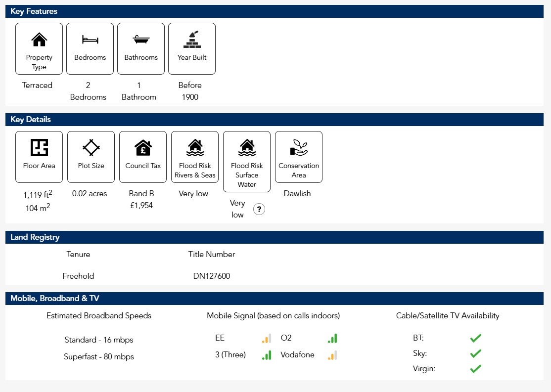Click the Sky availability checkmark
This screenshot has width=551, height=392.
(x=476, y=354)
